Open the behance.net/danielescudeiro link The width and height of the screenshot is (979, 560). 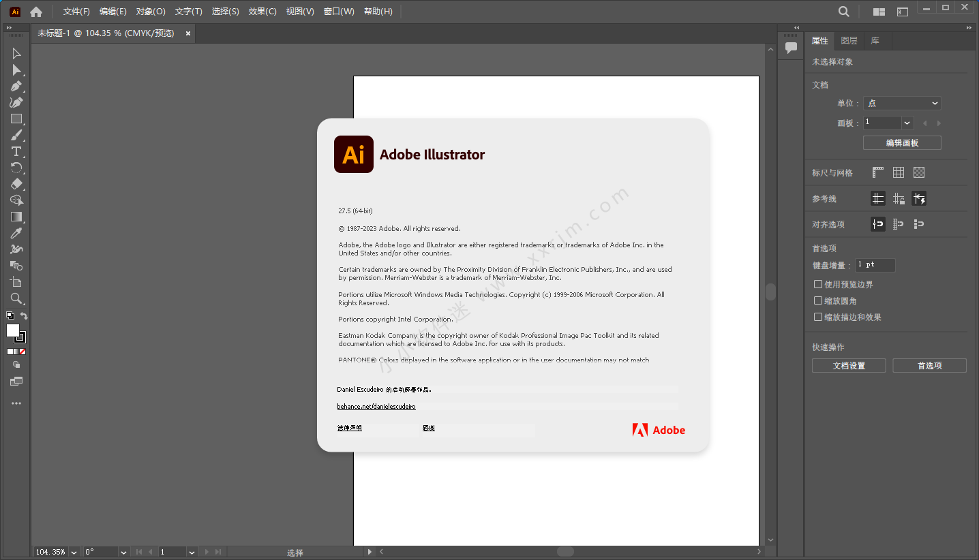click(x=376, y=407)
